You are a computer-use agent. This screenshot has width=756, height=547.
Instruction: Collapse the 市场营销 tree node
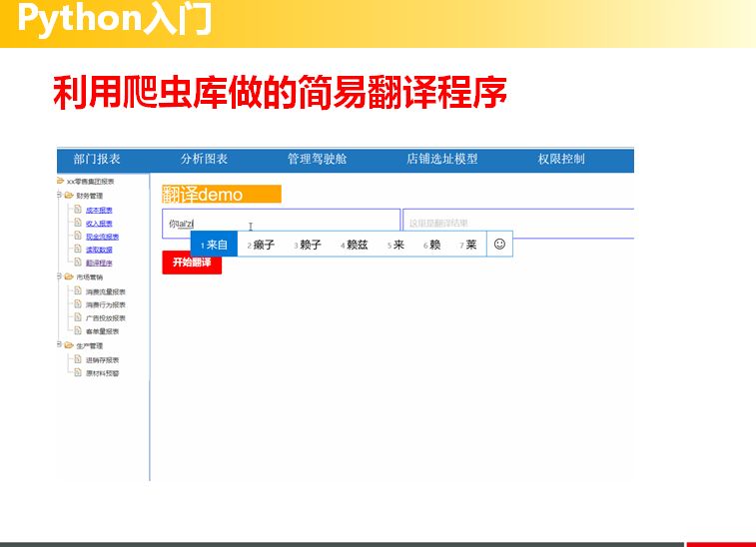[x=59, y=276]
